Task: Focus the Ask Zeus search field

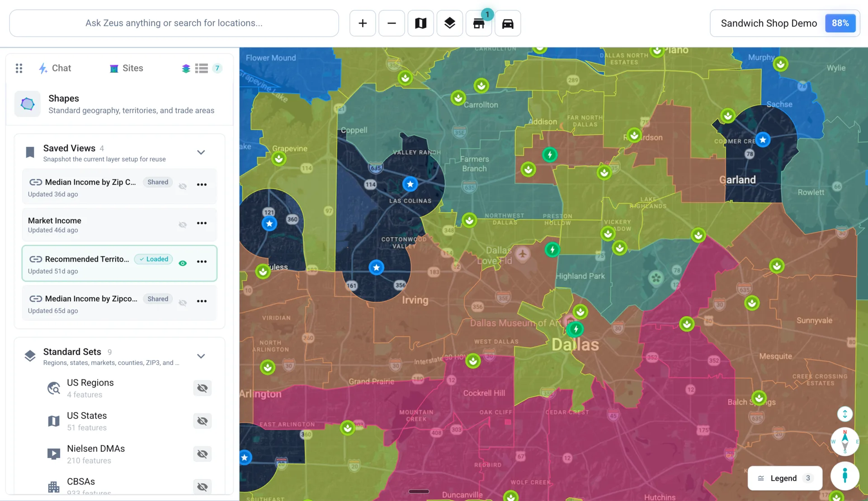Action: pyautogui.click(x=174, y=23)
